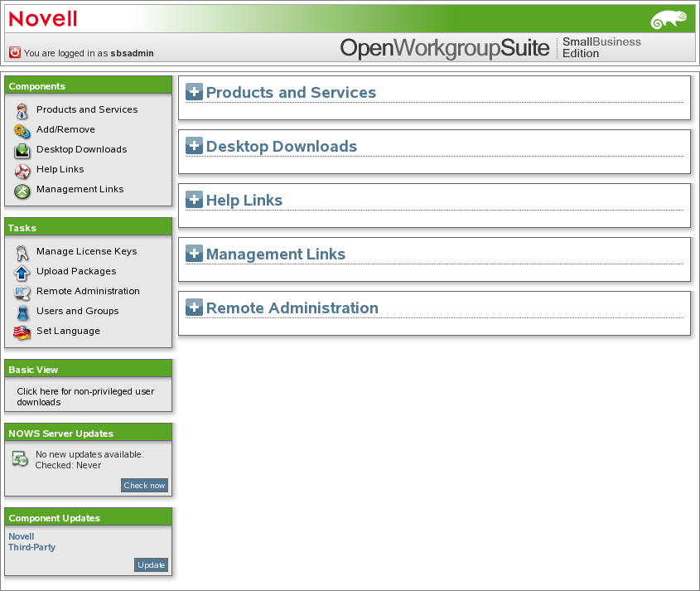
Task: Click the non-privileged user downloads link
Action: pos(85,397)
